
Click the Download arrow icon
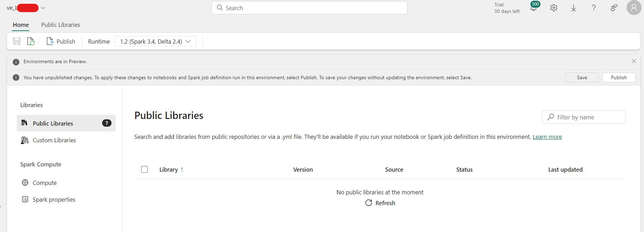pyautogui.click(x=574, y=8)
